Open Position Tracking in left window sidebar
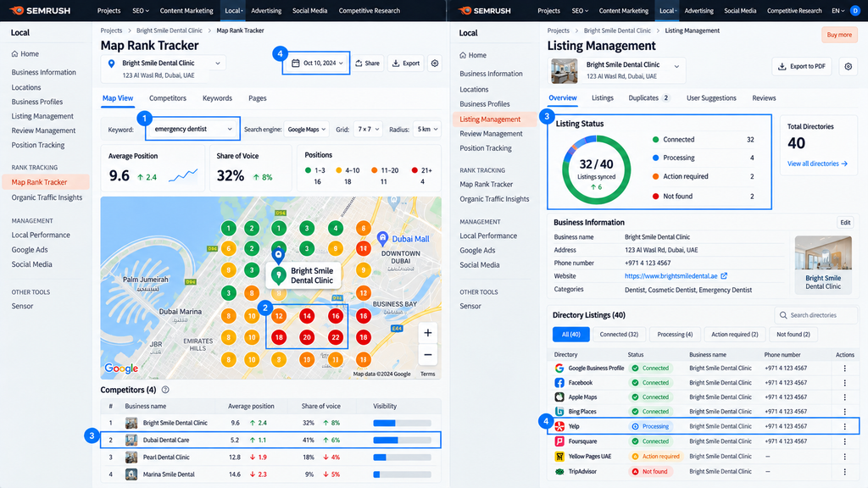 click(x=38, y=145)
